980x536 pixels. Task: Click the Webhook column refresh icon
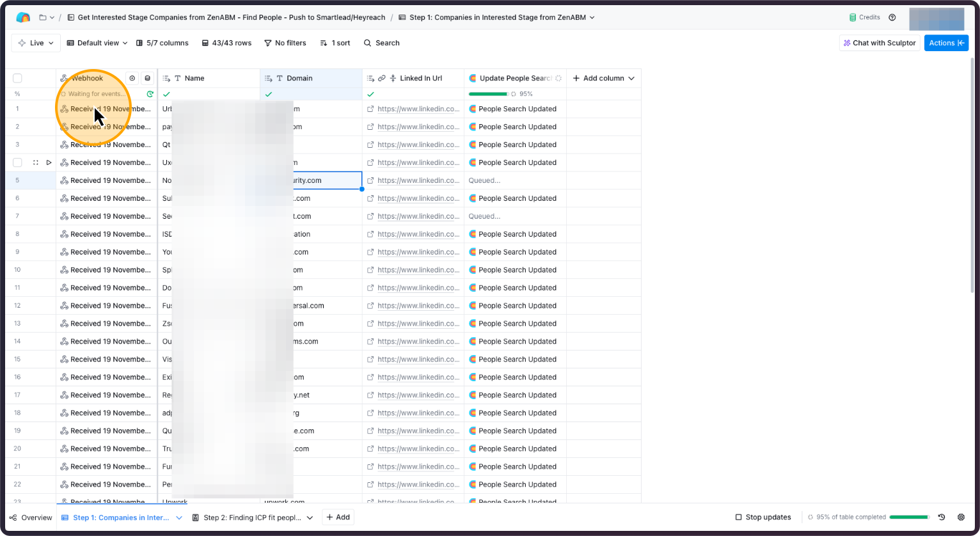click(150, 94)
